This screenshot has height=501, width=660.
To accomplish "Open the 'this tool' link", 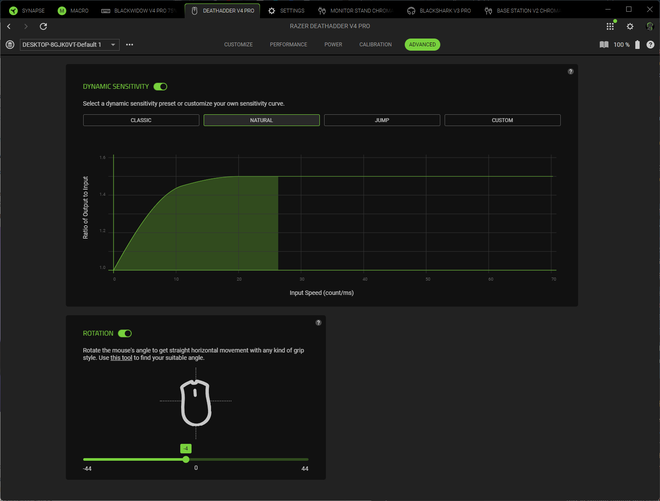I will (x=121, y=358).
